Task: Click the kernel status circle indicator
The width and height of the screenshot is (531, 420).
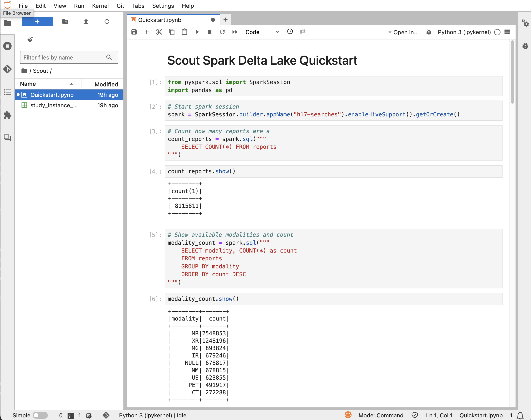Action: pos(497,32)
